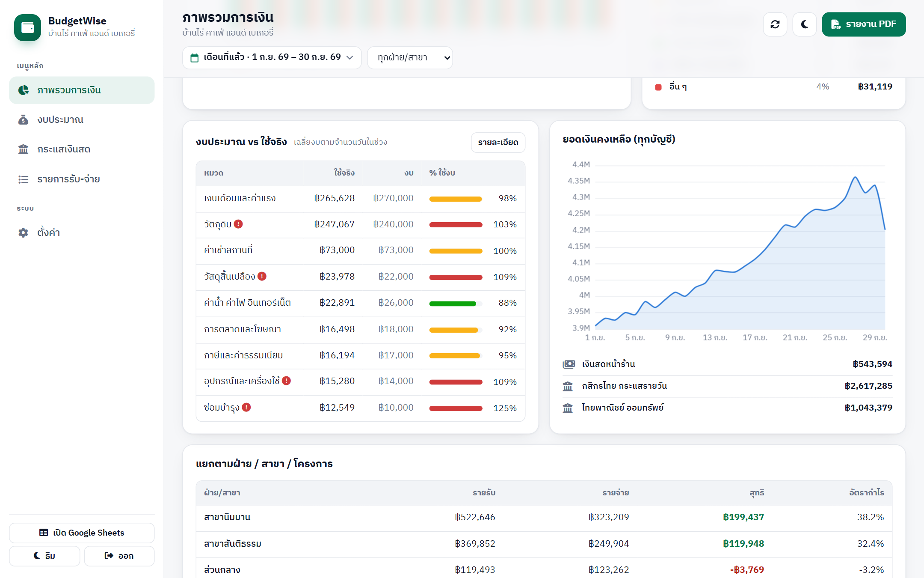Click the 125% ซ่อมบำรุง progress bar
924x578 pixels.
(456, 408)
